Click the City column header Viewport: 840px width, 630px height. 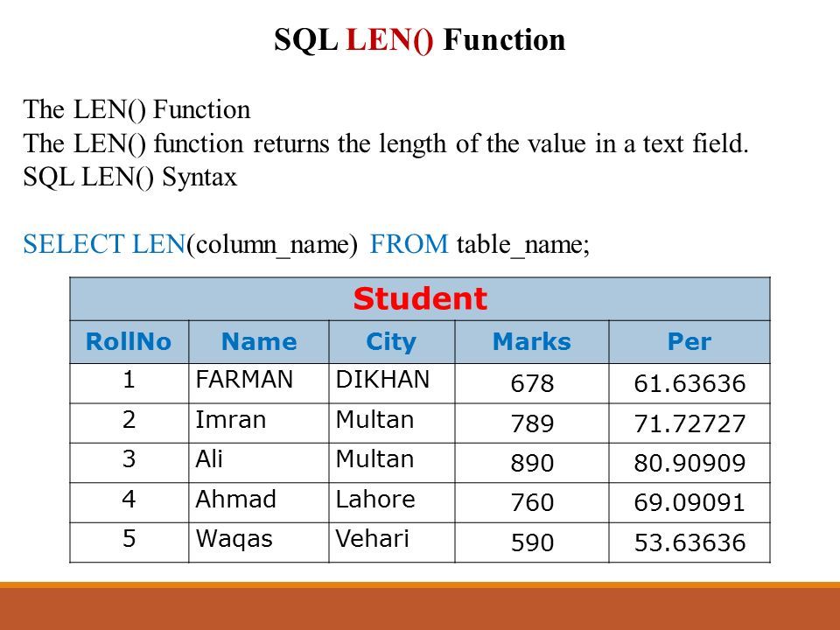click(x=391, y=342)
